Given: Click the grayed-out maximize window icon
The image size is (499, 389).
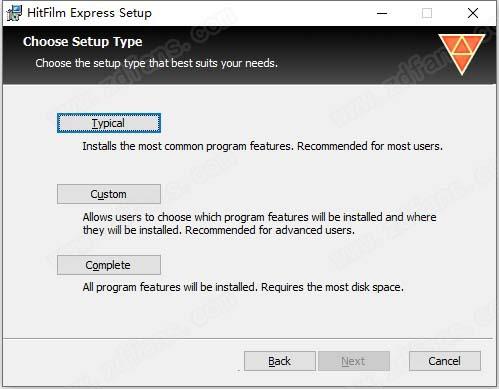Looking at the screenshot, I should pyautogui.click(x=427, y=13).
